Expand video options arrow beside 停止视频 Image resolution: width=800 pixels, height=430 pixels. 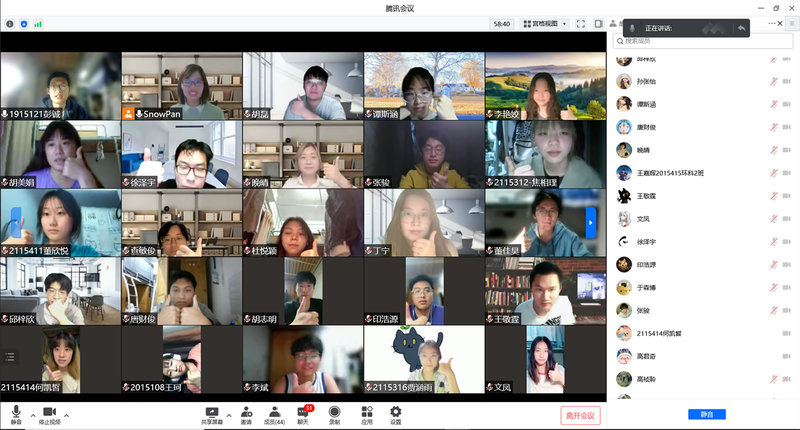point(67,414)
